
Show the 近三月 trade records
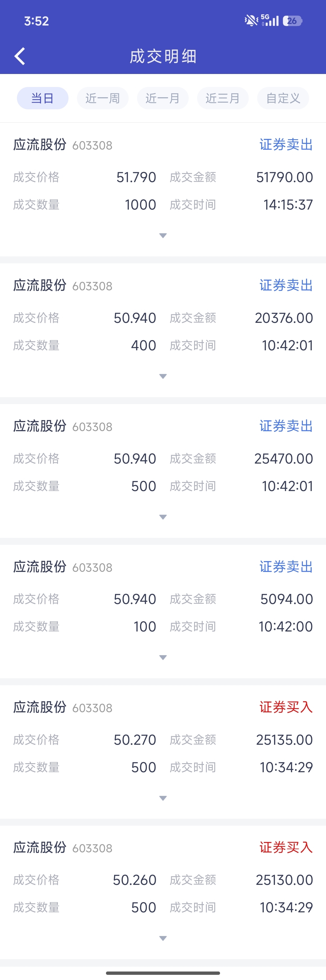[x=223, y=98]
